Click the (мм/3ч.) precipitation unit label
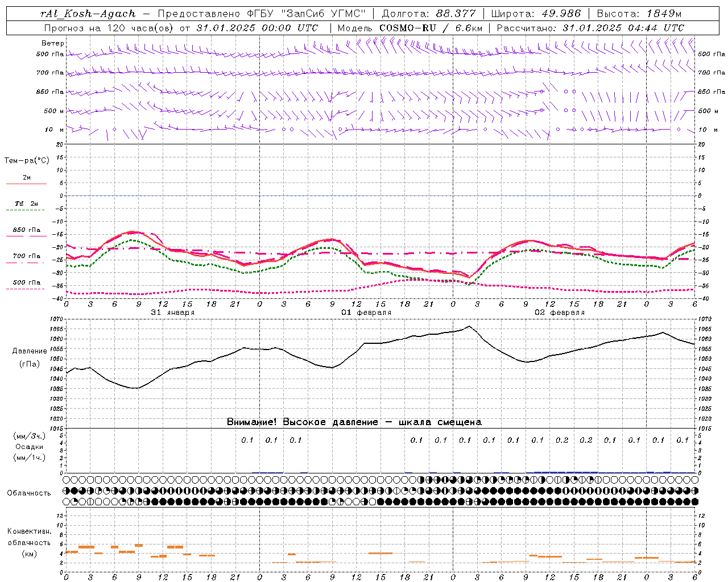Viewport: 728px width, 582px height. 30,436
